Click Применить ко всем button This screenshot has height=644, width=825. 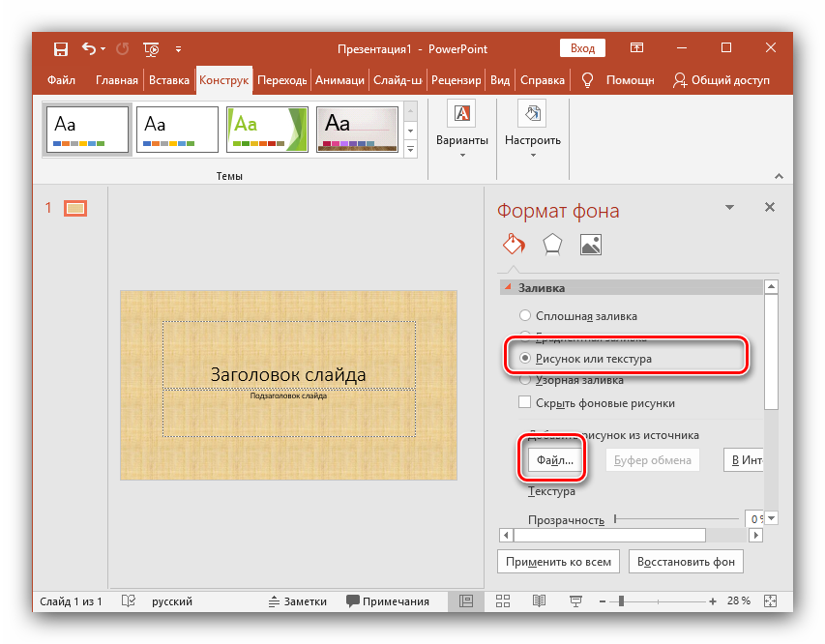(x=558, y=562)
